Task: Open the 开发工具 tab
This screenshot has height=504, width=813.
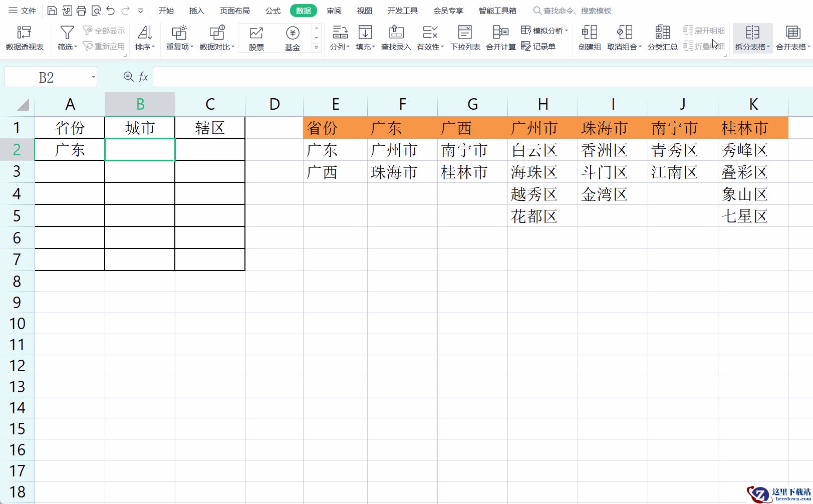Action: tap(403, 11)
